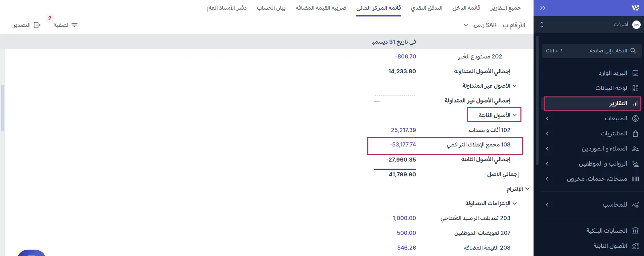The image size is (644, 256).
Task: Open the دفتر الأستاذ العام report tab
Action: pyautogui.click(x=226, y=8)
